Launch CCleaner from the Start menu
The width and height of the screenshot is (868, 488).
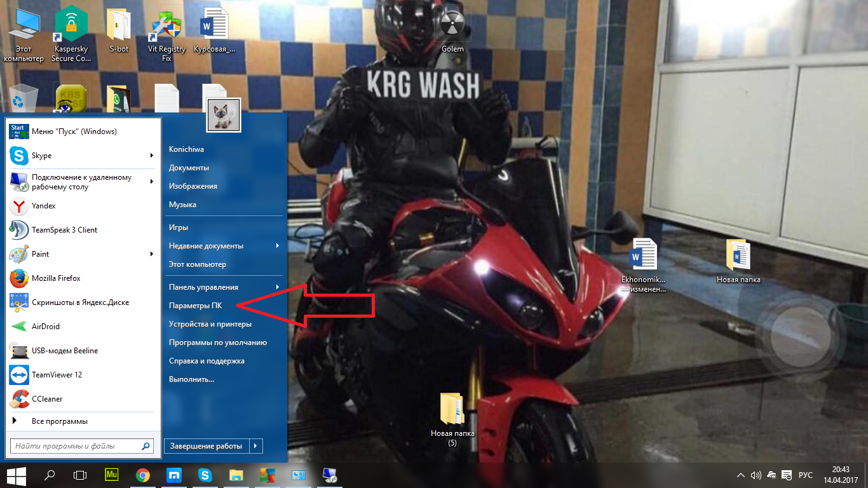click(x=82, y=399)
